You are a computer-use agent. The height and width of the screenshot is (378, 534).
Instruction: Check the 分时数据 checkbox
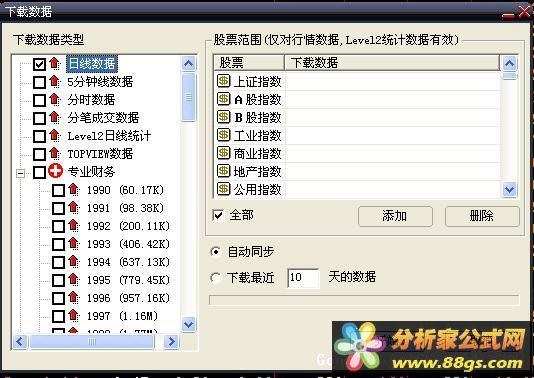[40, 100]
